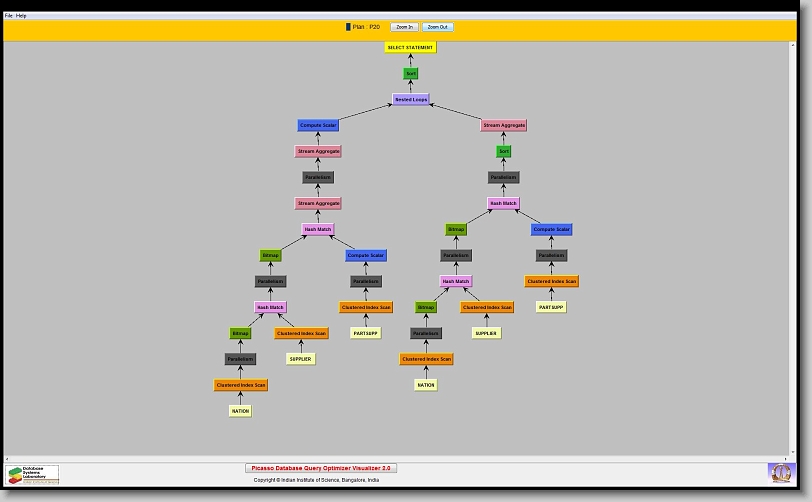Click the institute emblem at bottom right
This screenshot has width=812, height=502.
(x=779, y=472)
